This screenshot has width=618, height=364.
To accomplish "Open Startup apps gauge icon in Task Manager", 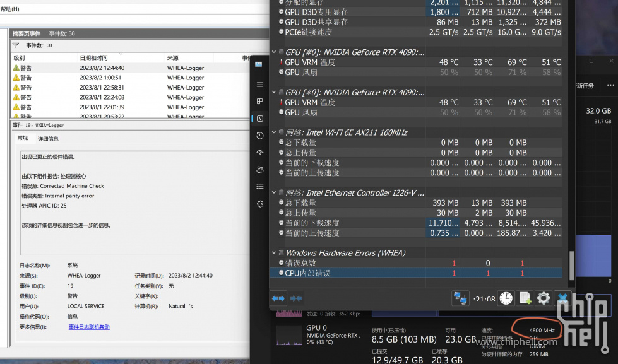I will 259,153.
